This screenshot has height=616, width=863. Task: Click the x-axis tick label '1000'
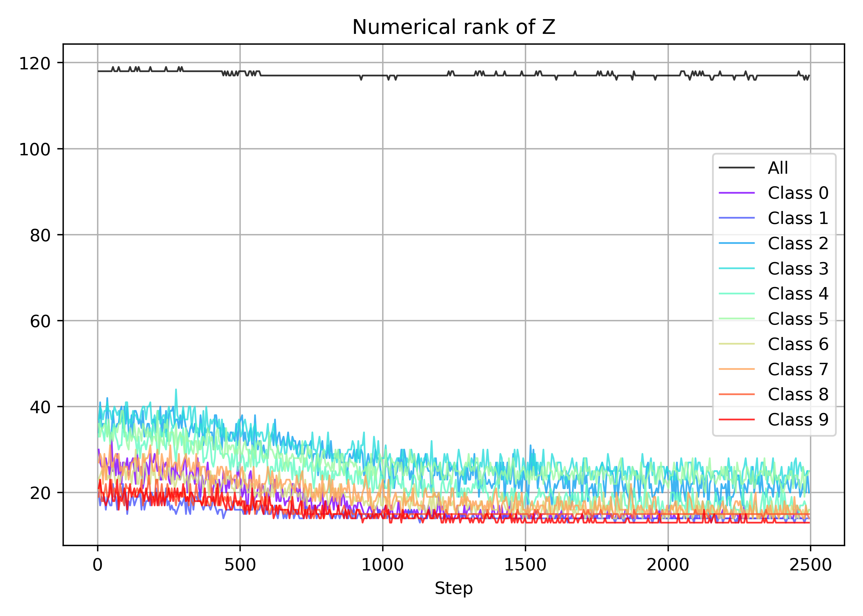pos(382,565)
